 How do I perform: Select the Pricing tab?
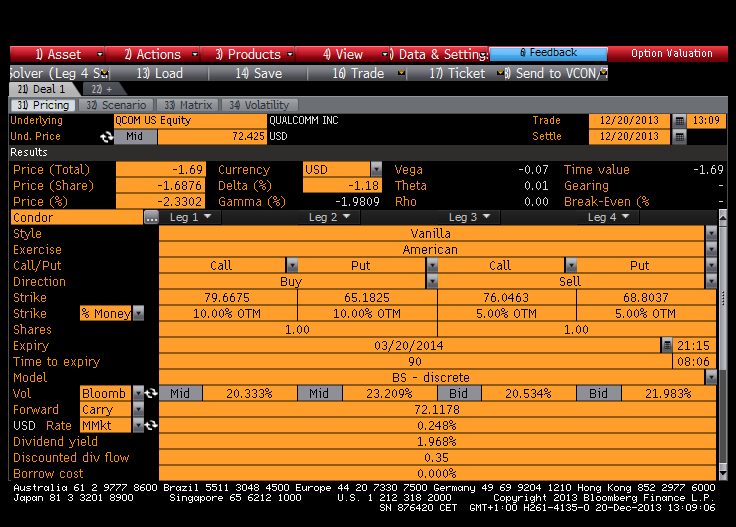point(43,105)
